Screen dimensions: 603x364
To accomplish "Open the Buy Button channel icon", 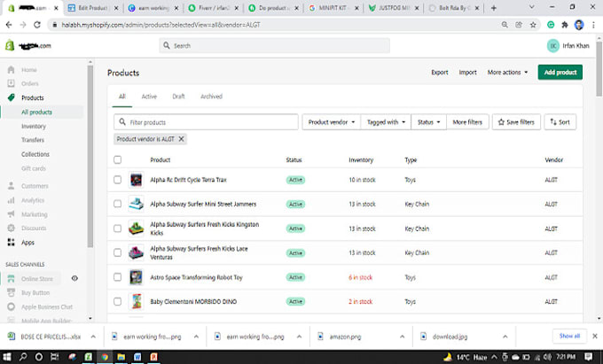I will 12,292.
